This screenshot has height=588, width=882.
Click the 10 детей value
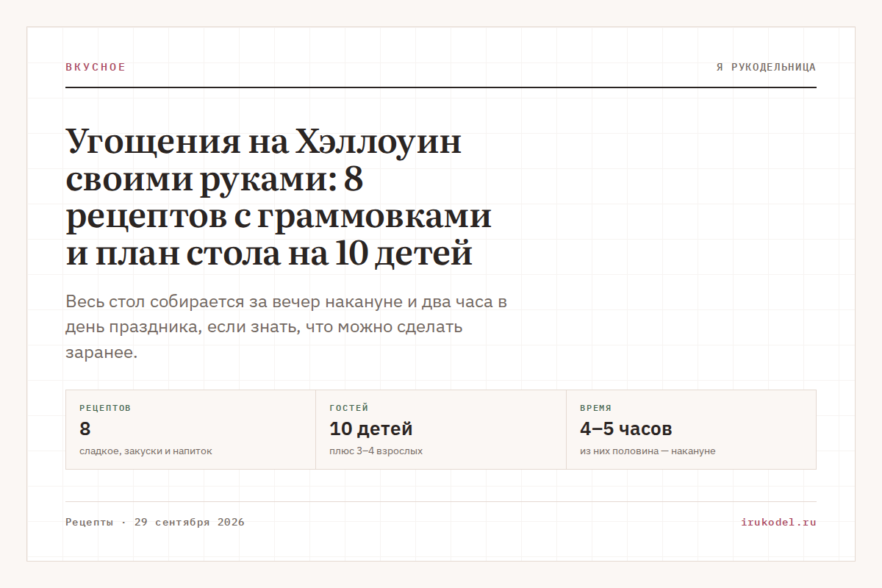371,429
